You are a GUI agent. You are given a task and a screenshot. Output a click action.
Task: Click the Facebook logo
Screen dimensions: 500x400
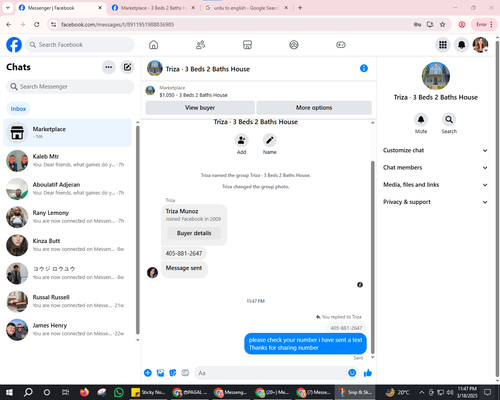point(14,45)
